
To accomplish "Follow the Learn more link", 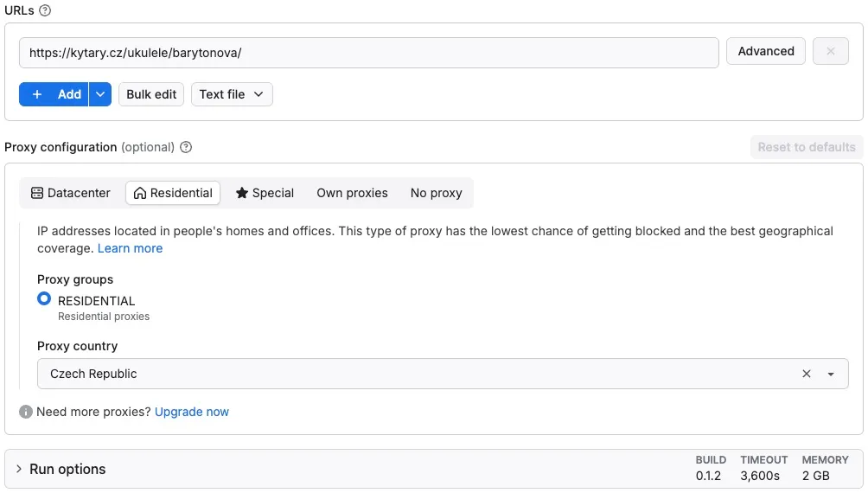I will click(x=130, y=248).
